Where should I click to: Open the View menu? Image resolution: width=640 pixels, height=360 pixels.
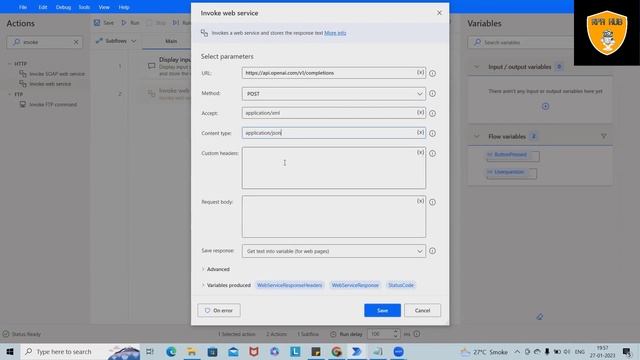(104, 7)
